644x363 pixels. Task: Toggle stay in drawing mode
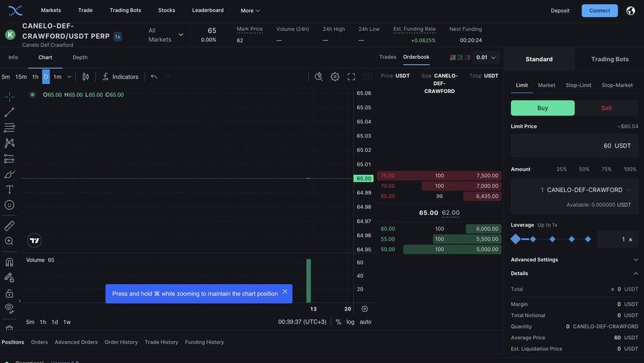9,278
